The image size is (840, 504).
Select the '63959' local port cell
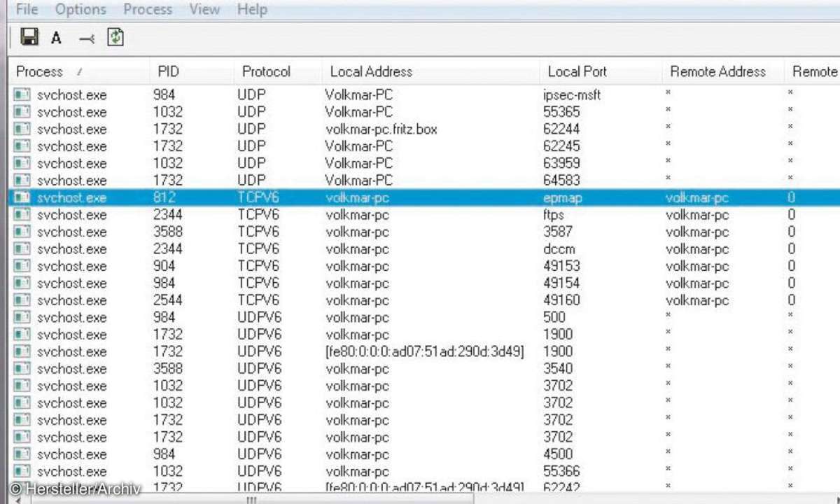[561, 163]
